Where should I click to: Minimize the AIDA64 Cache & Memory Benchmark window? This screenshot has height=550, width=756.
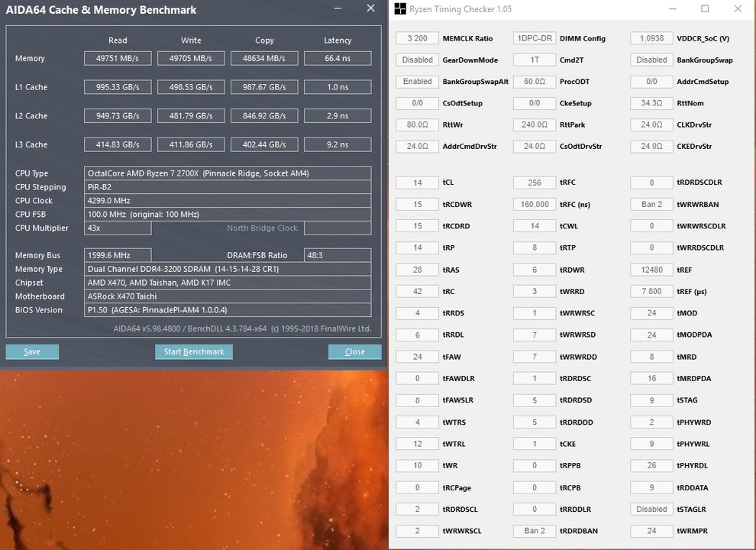click(x=338, y=8)
